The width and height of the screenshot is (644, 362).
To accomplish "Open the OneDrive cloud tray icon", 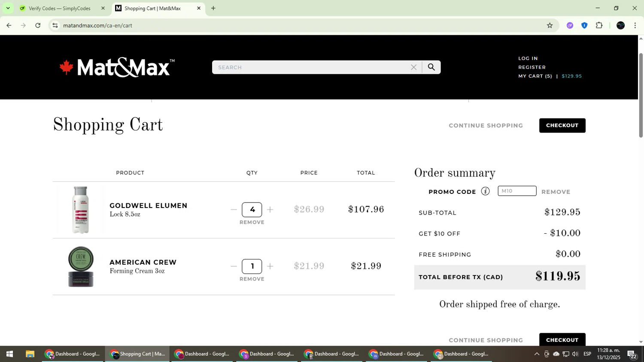I will click(x=556, y=354).
